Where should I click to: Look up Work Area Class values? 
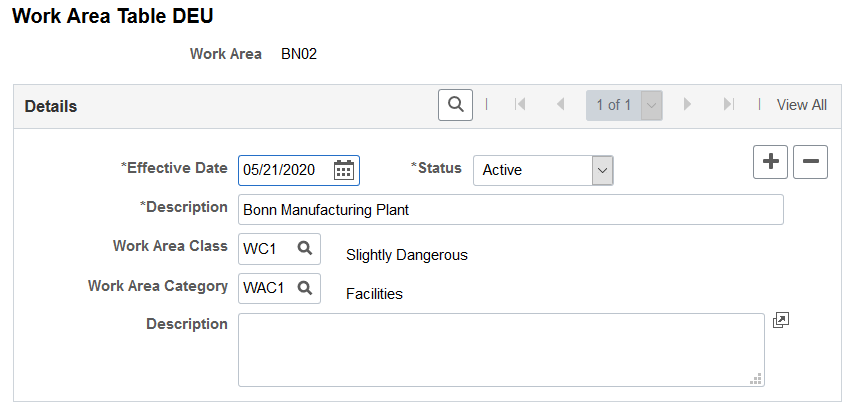305,248
